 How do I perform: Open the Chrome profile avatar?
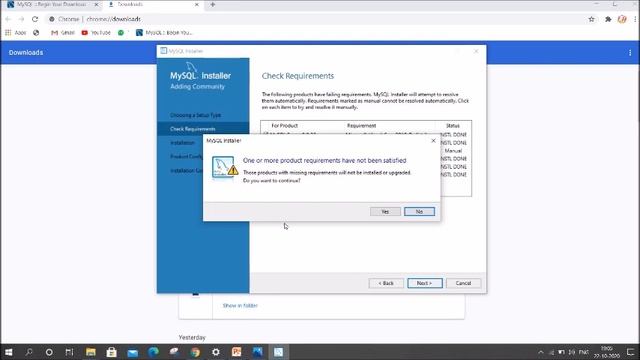pos(622,19)
